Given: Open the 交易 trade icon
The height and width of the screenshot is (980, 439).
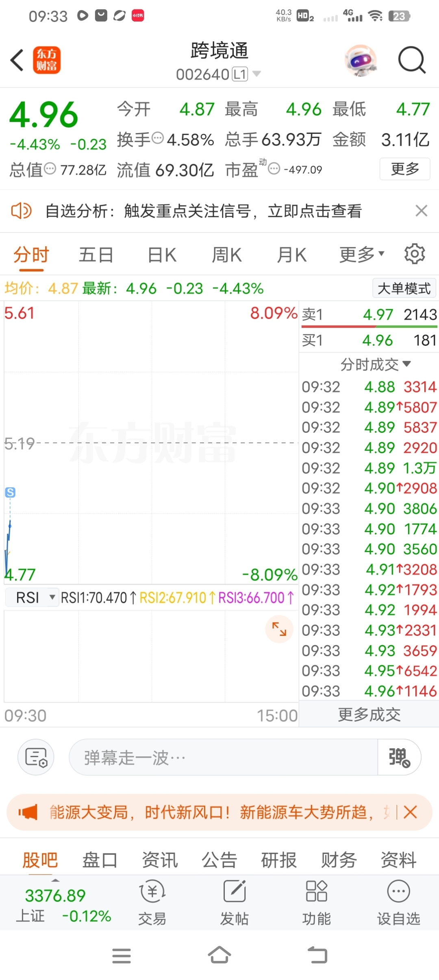Looking at the screenshot, I should point(152,902).
